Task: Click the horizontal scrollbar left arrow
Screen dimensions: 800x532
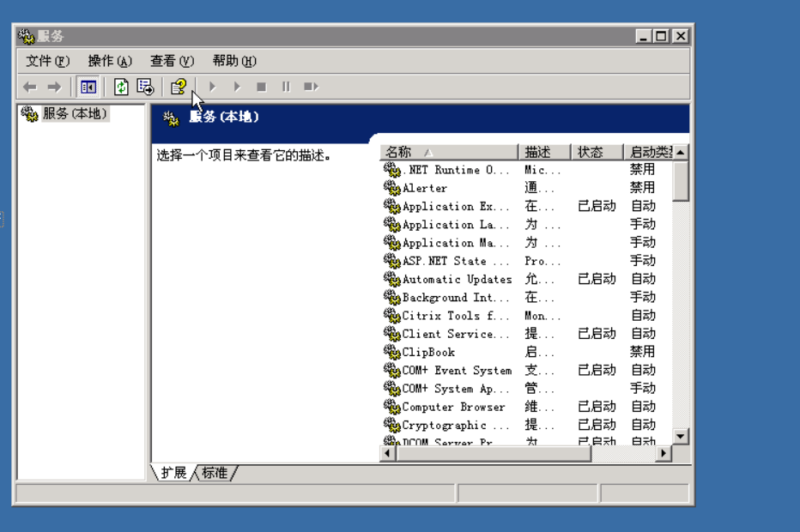Action: click(x=388, y=453)
